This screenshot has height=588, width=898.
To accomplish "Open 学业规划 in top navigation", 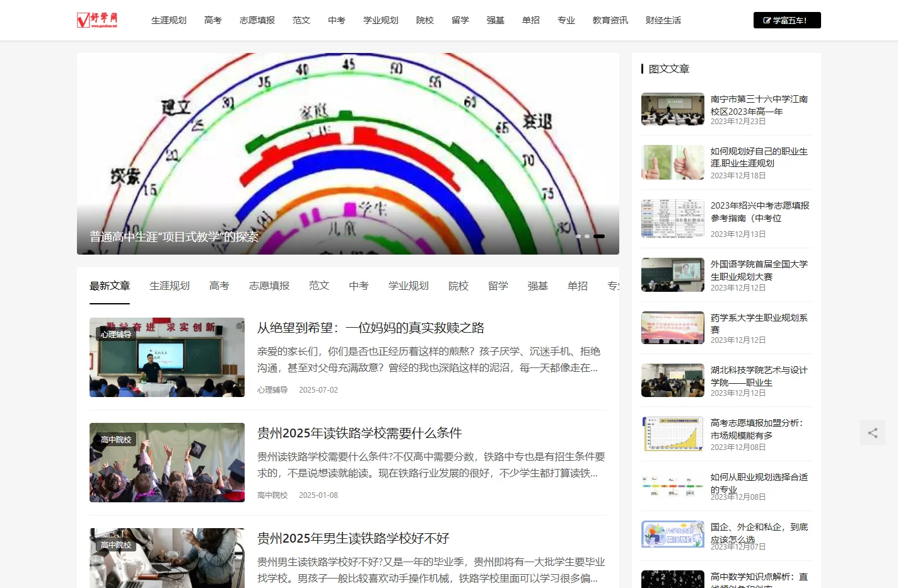I will 381,20.
